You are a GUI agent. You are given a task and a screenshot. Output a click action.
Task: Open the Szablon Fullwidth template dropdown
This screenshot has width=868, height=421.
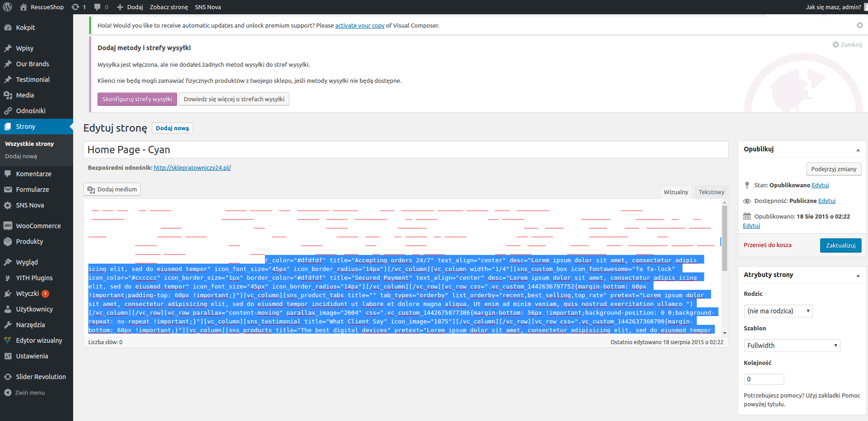click(x=791, y=346)
